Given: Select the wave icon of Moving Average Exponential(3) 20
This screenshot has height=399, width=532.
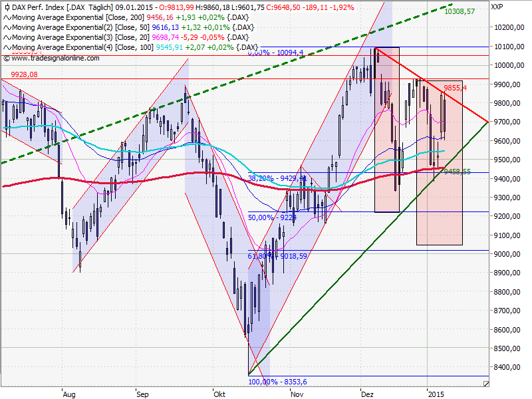Looking at the screenshot, I should pyautogui.click(x=7, y=37).
